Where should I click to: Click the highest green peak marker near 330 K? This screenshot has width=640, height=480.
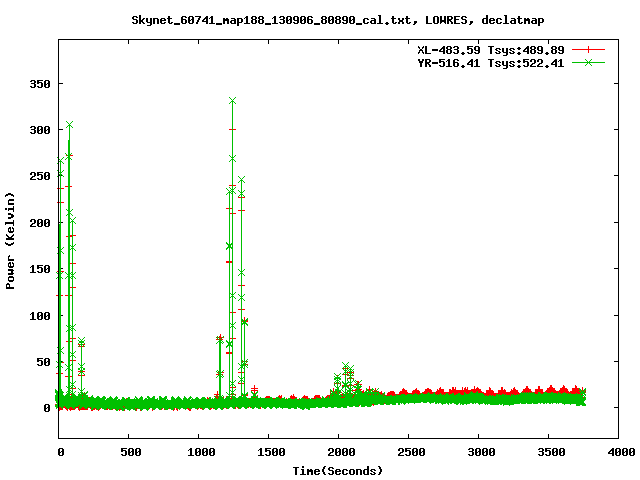point(233,100)
